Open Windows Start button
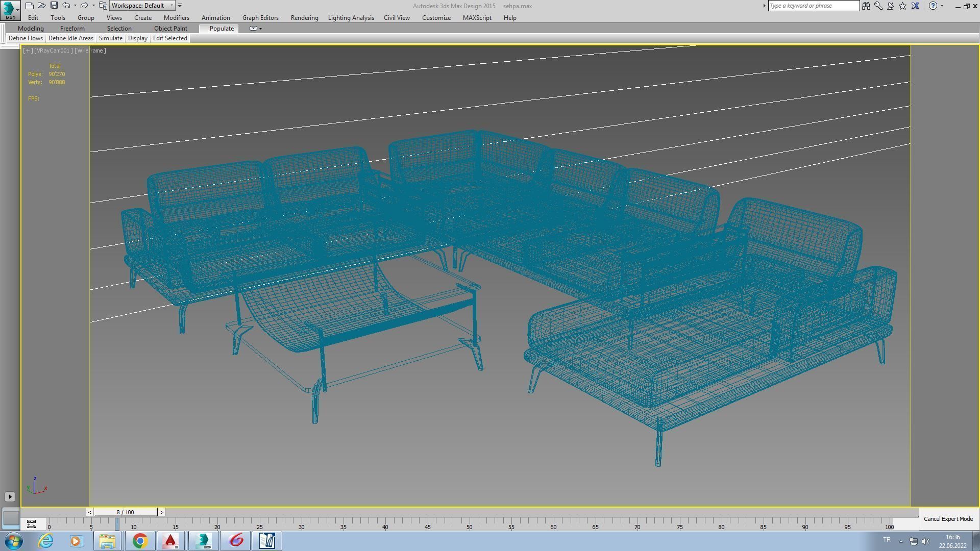Image resolution: width=980 pixels, height=551 pixels. tap(14, 541)
